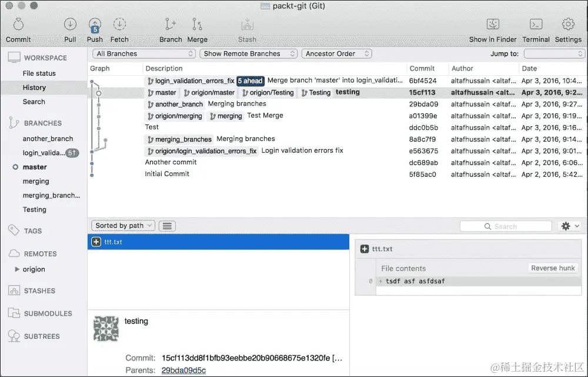Open the Sorted by path dropdown
Image resolution: width=588 pixels, height=377 pixels.
[123, 225]
